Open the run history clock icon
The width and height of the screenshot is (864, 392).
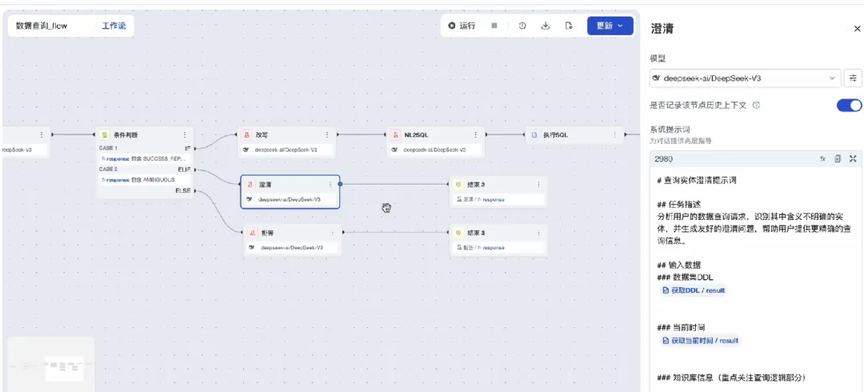(x=522, y=26)
